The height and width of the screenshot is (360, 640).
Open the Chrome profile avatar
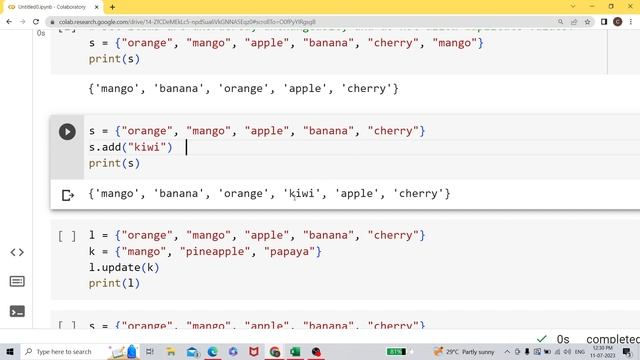pos(618,22)
